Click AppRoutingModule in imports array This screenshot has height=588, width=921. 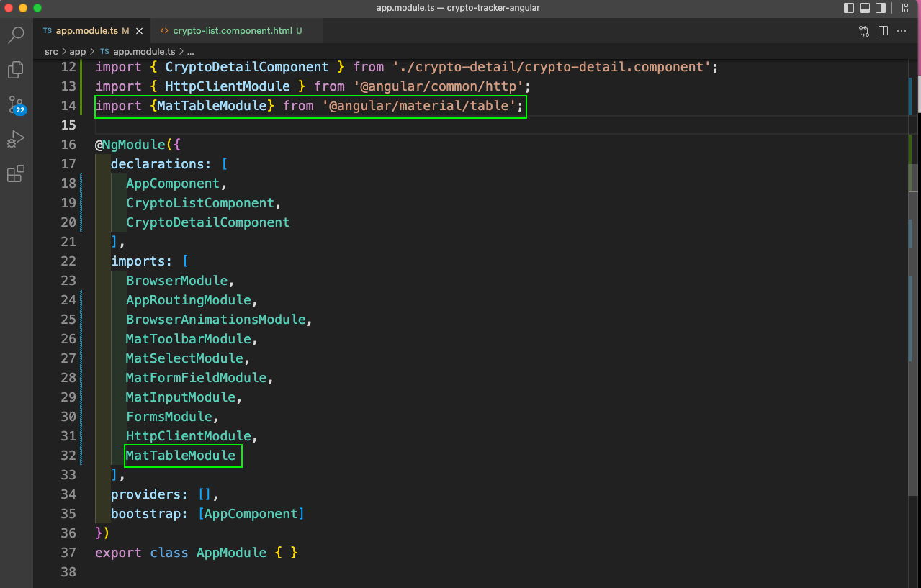pos(189,300)
